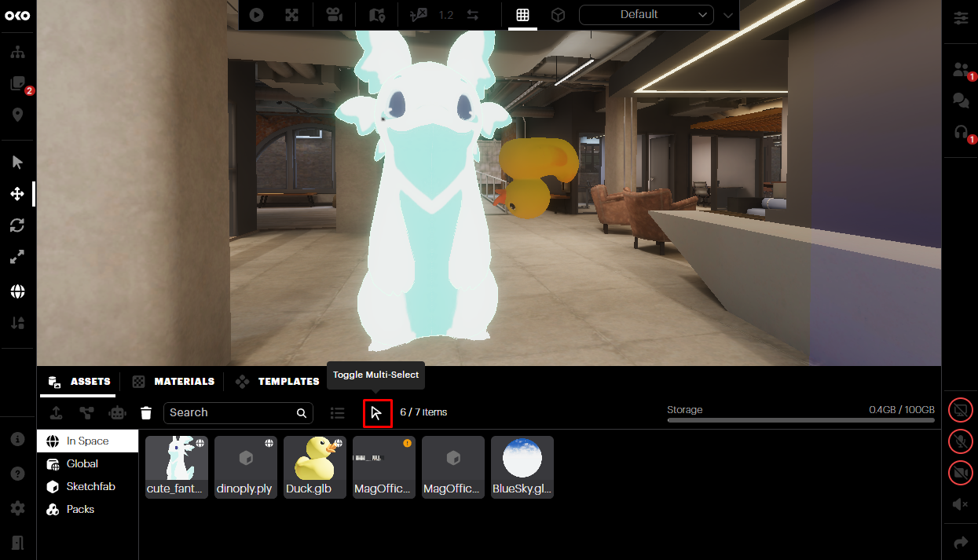978x560 pixels.
Task: Click the sort-arrows icon below the globe
Action: coord(17,323)
